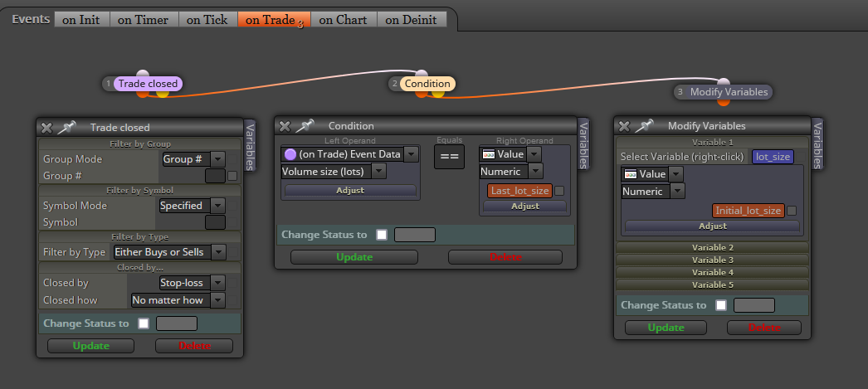This screenshot has height=389, width=868.
Task: Open Variables side tab of Condition panel
Action: [583, 143]
